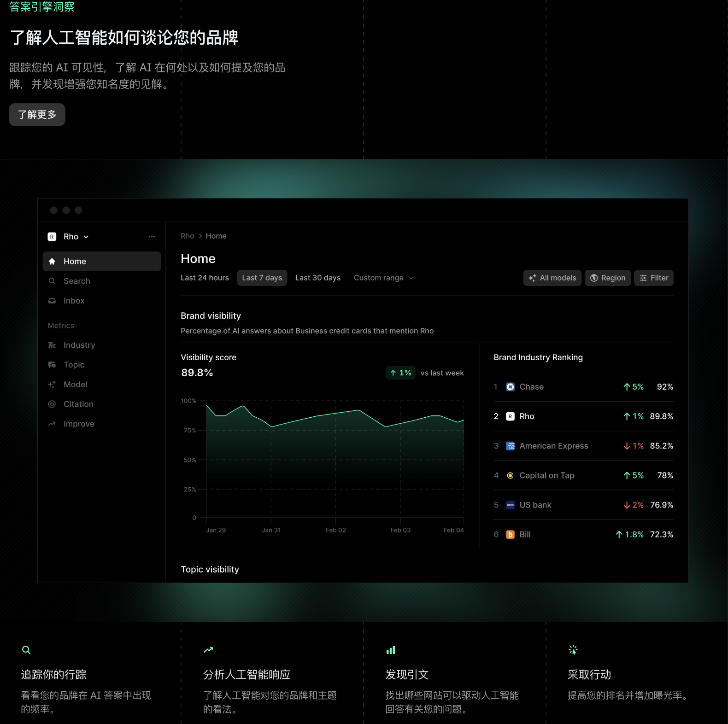Click the bar chart icon above 发现引文

[x=391, y=650]
